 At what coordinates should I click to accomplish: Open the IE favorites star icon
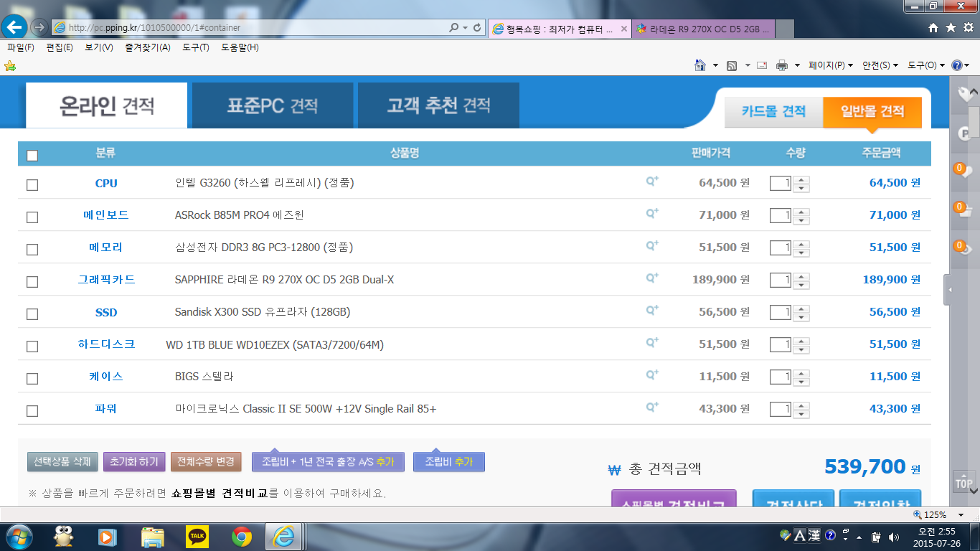click(951, 27)
